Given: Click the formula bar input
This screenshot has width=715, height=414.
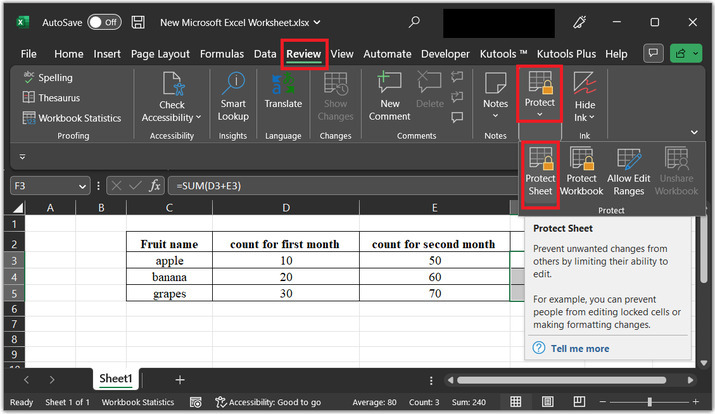Looking at the screenshot, I should coord(343,186).
